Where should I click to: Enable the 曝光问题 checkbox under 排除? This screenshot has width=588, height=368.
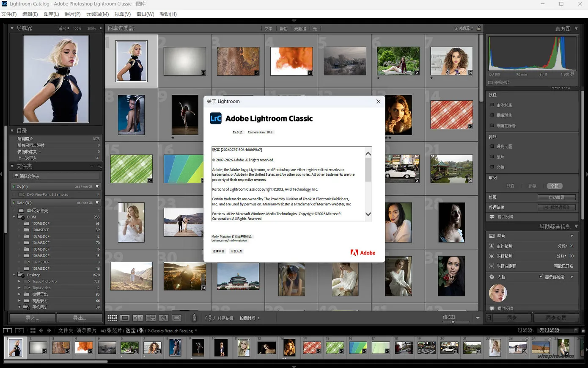click(x=492, y=147)
